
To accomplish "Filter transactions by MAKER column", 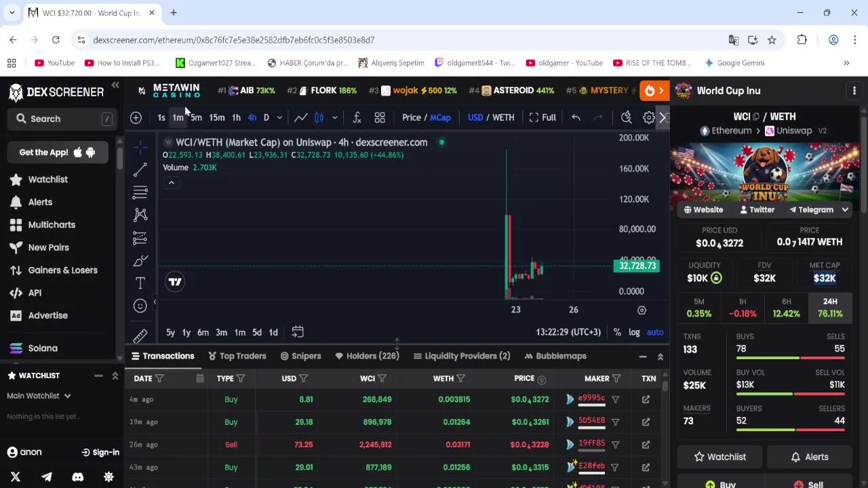I will [616, 379].
